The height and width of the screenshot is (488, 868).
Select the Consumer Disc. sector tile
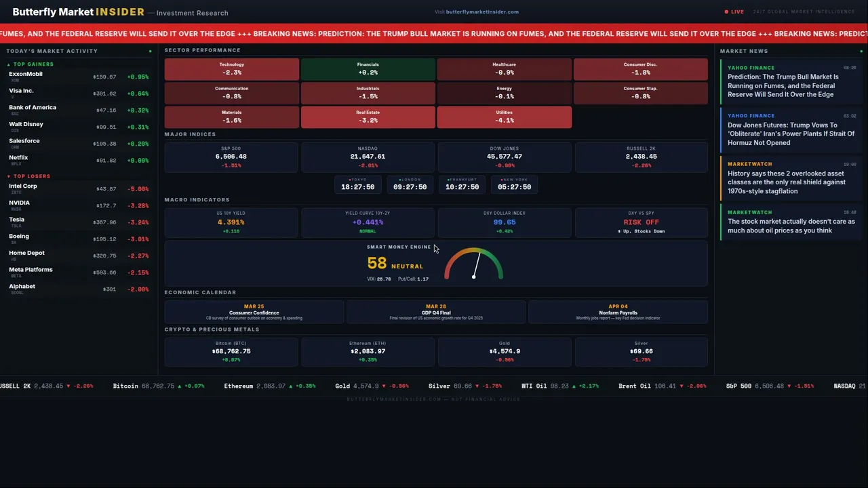coord(641,69)
